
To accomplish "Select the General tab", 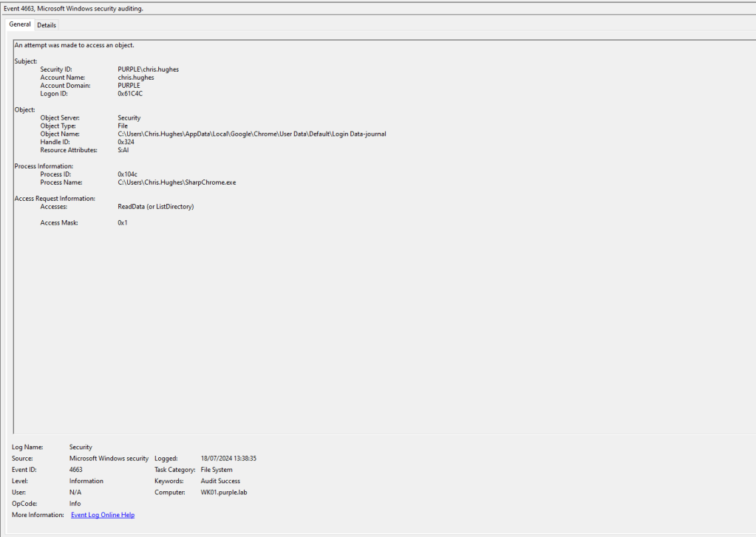I will coord(20,24).
